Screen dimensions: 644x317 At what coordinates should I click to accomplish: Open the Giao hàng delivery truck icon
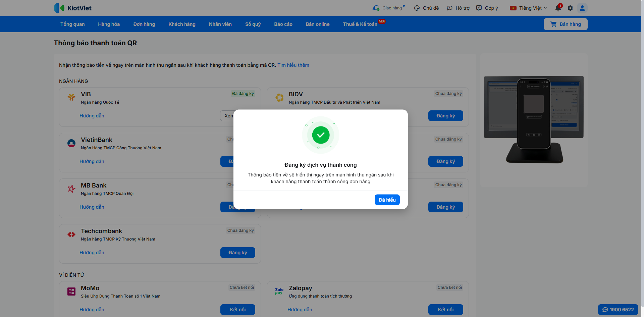[x=376, y=8]
